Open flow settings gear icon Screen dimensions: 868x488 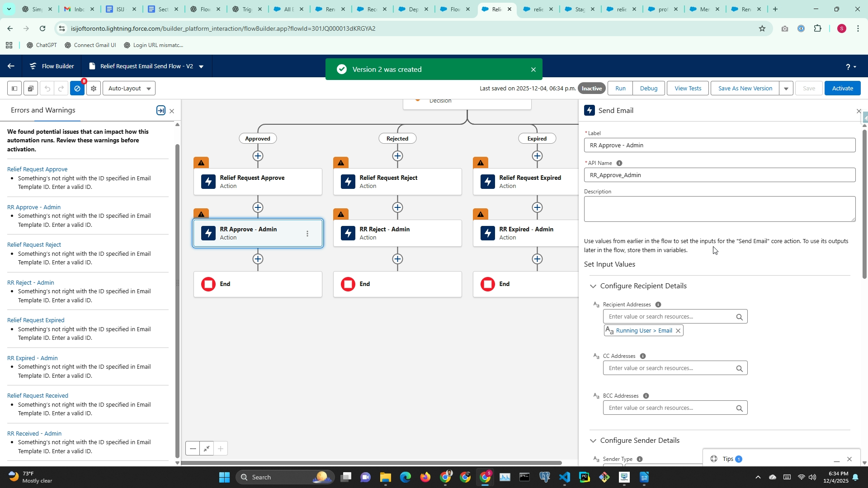tap(94, 89)
